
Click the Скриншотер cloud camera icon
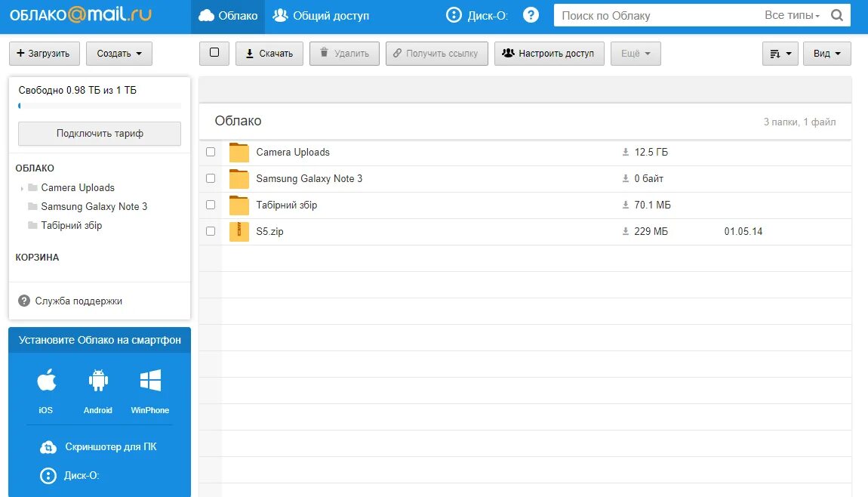pos(48,447)
